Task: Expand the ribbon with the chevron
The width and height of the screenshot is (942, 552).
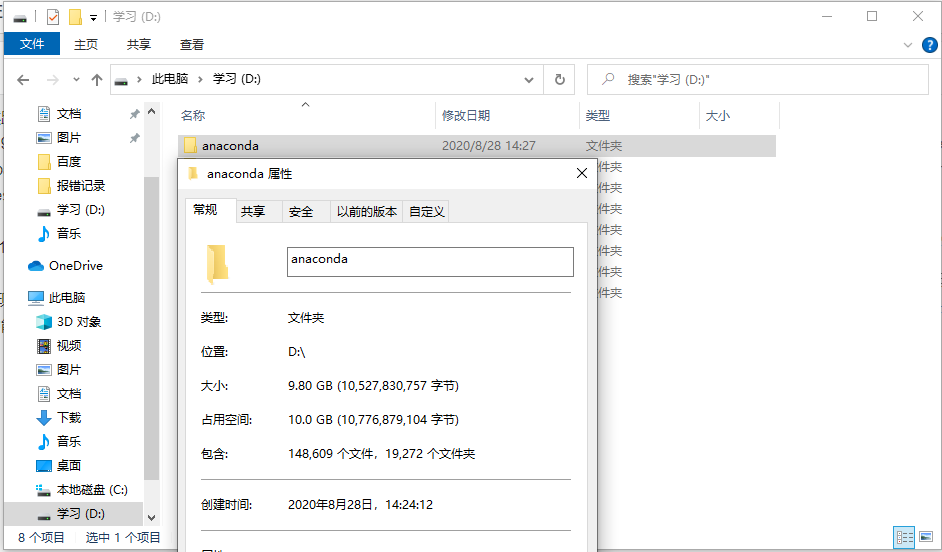Action: (x=908, y=45)
